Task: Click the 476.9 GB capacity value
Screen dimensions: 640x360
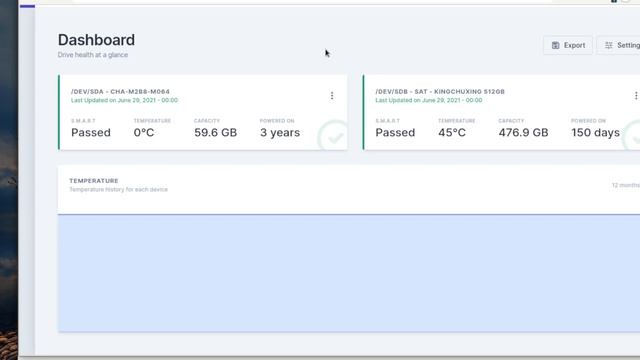Action: (523, 133)
